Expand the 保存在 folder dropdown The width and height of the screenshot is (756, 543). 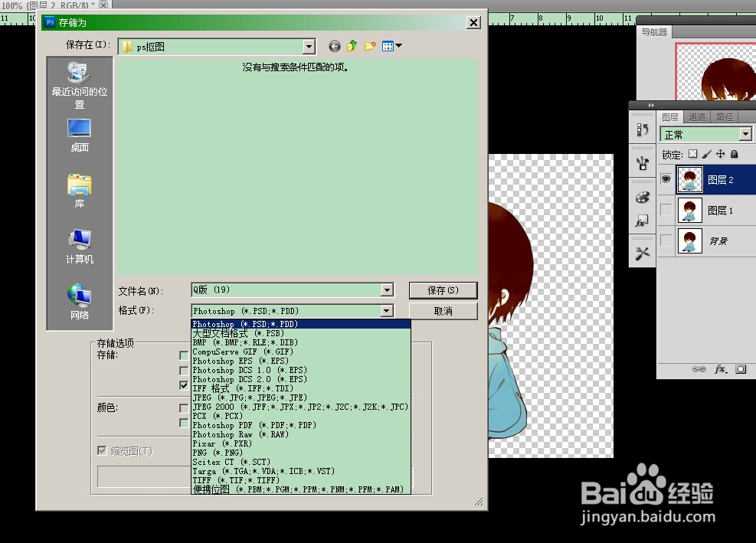[x=309, y=47]
